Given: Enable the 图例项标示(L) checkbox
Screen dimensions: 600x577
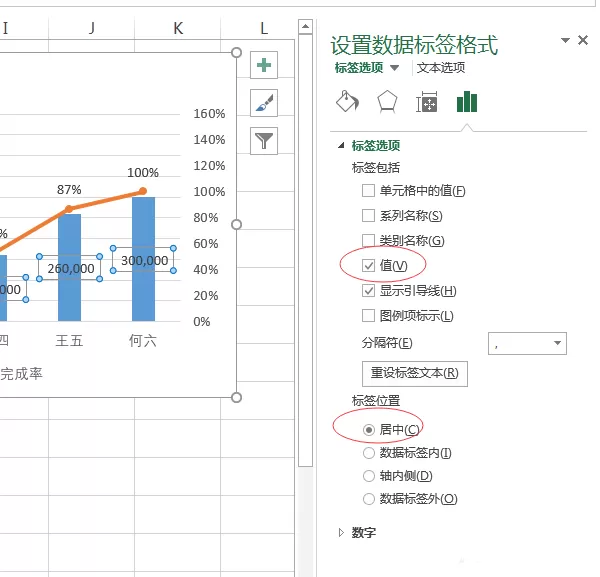Looking at the screenshot, I should (368, 316).
